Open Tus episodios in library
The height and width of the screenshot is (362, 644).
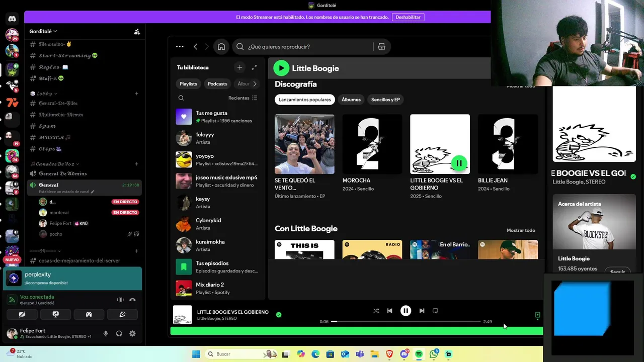click(217, 266)
